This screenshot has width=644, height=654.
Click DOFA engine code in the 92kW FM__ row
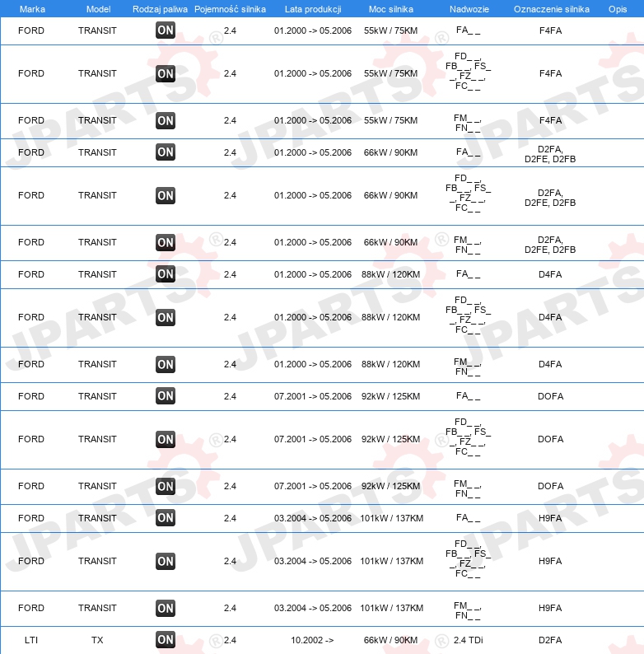[550, 486]
